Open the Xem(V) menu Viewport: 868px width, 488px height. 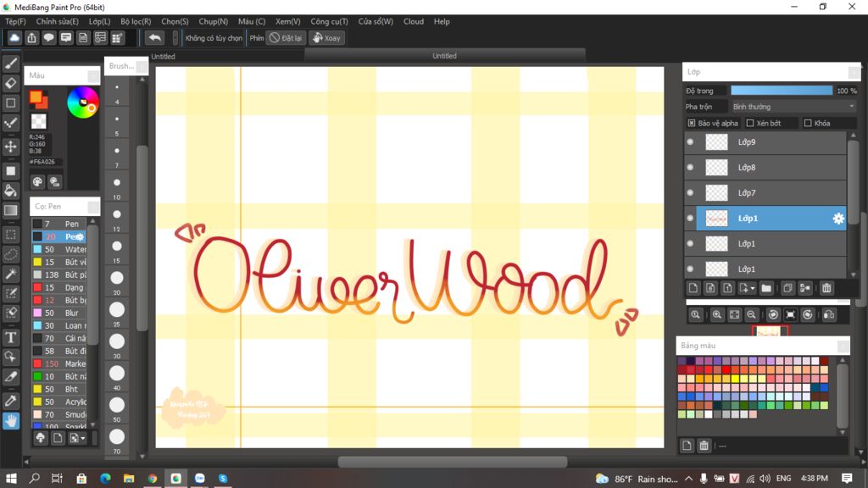pos(288,21)
